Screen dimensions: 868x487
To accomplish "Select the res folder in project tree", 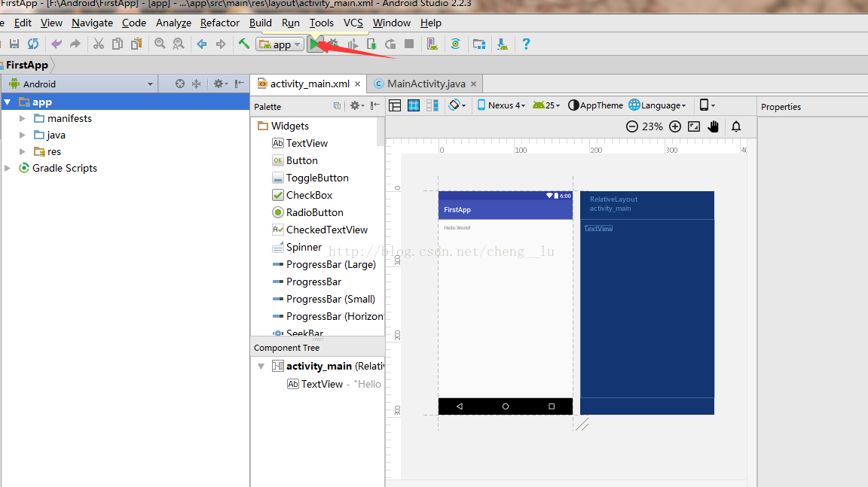I will pyautogui.click(x=53, y=151).
